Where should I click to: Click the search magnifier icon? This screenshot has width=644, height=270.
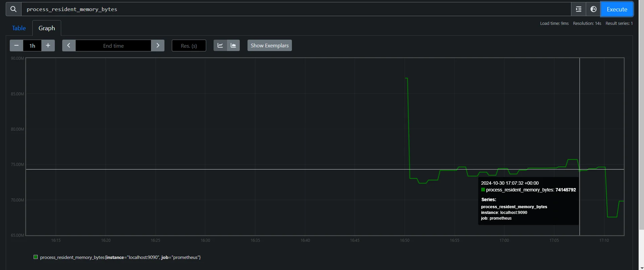(x=13, y=9)
